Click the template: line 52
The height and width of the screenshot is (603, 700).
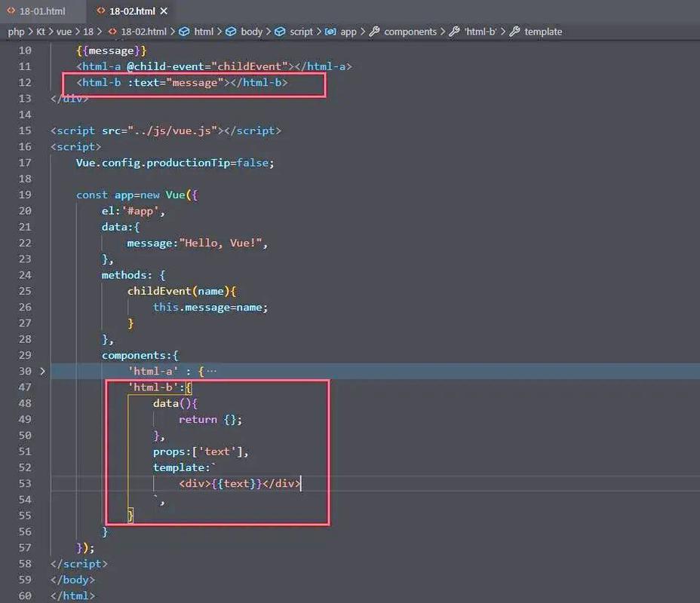[x=184, y=467]
